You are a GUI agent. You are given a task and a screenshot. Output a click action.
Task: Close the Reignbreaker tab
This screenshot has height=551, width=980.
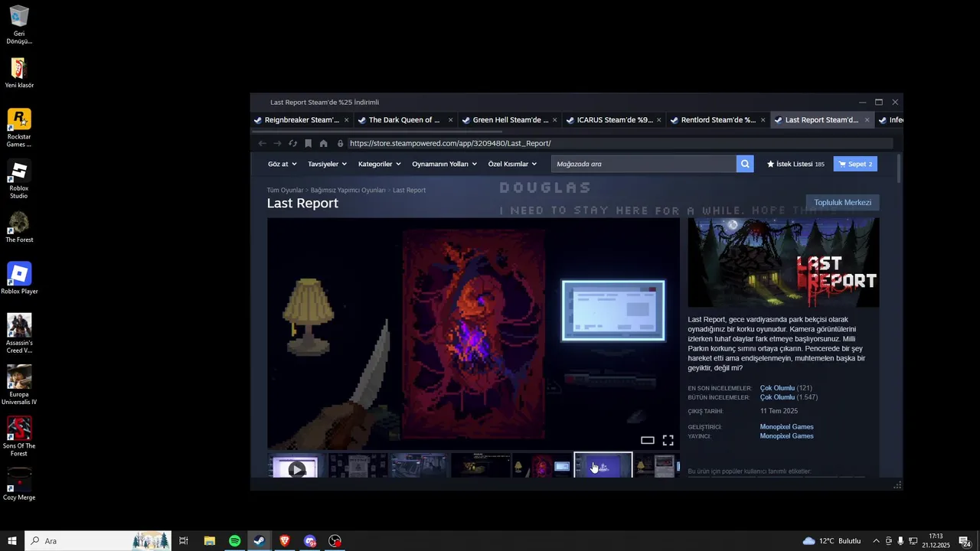coord(346,120)
